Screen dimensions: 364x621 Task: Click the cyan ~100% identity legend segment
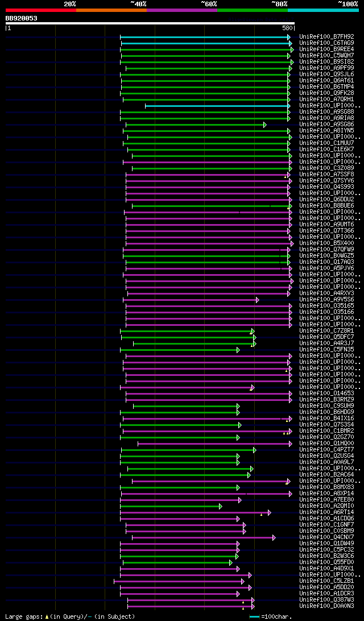[x=323, y=10]
